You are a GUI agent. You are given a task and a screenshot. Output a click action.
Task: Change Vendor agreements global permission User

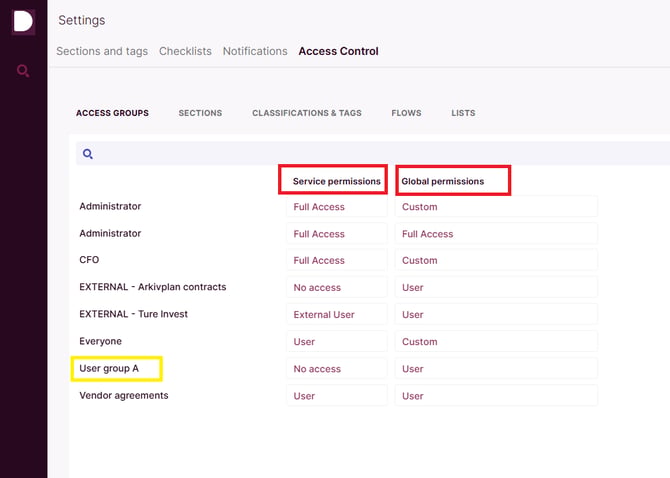click(496, 396)
